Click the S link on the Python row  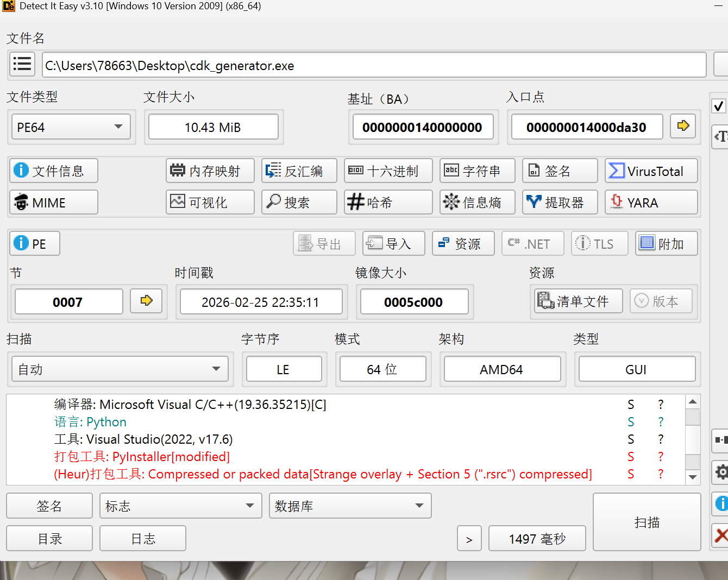pos(631,422)
